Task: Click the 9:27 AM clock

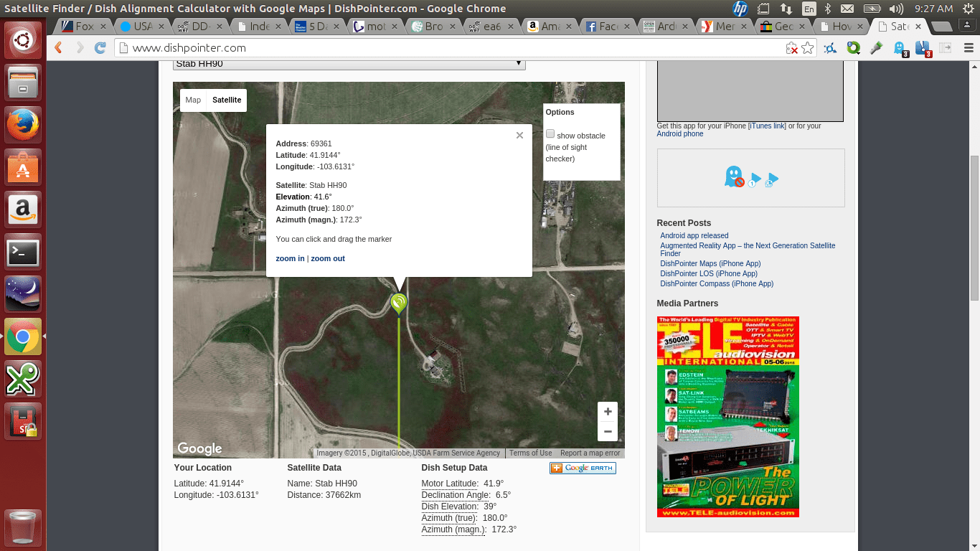Action: [934, 9]
